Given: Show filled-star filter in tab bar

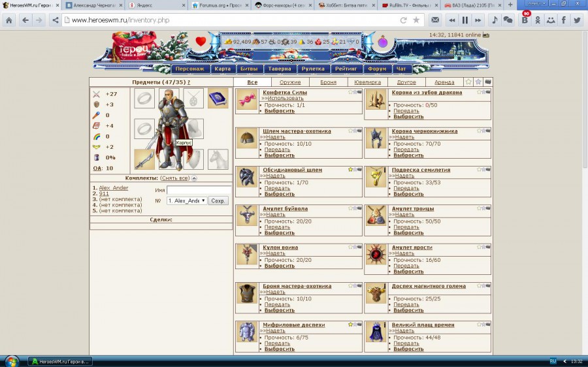Looking at the screenshot, I should coord(478,82).
